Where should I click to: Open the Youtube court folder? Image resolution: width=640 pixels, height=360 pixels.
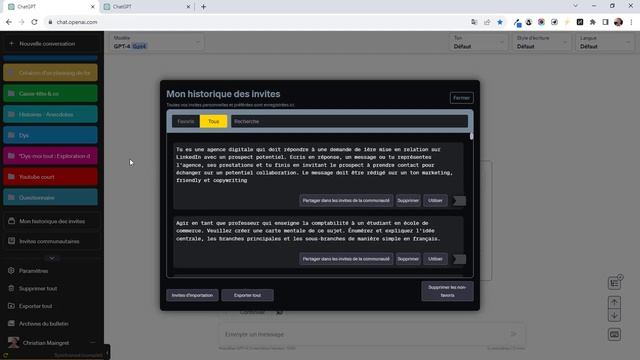[50, 177]
